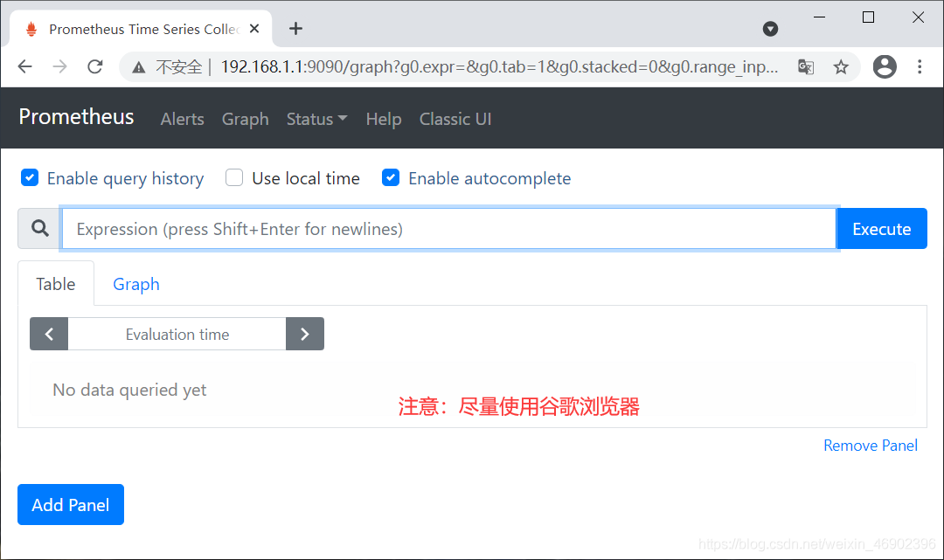The height and width of the screenshot is (560, 944).
Task: Check the Use local time checkbox
Action: point(234,177)
